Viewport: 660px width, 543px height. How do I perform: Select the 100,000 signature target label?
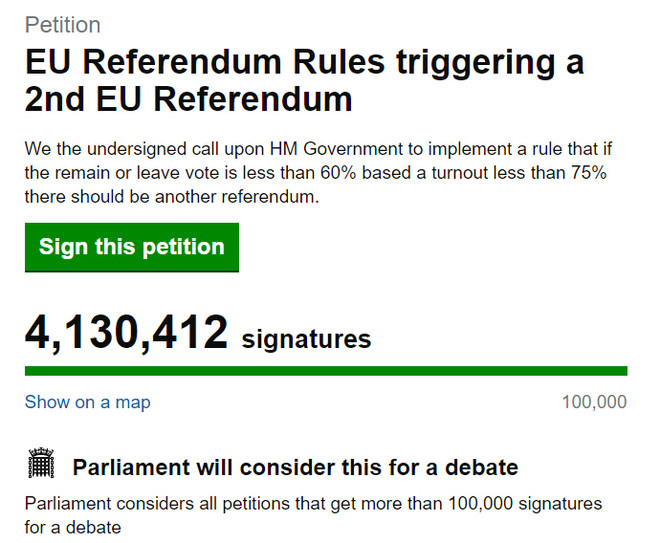click(594, 402)
